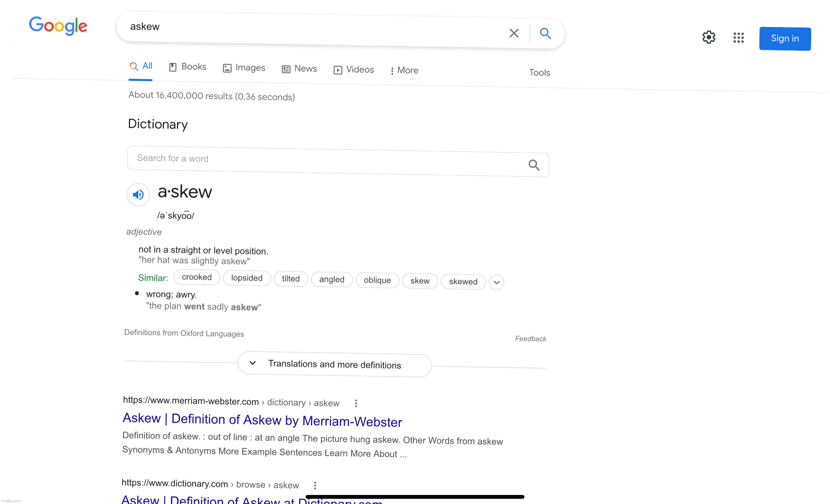
Task: Switch to the News tab
Action: pos(299,69)
